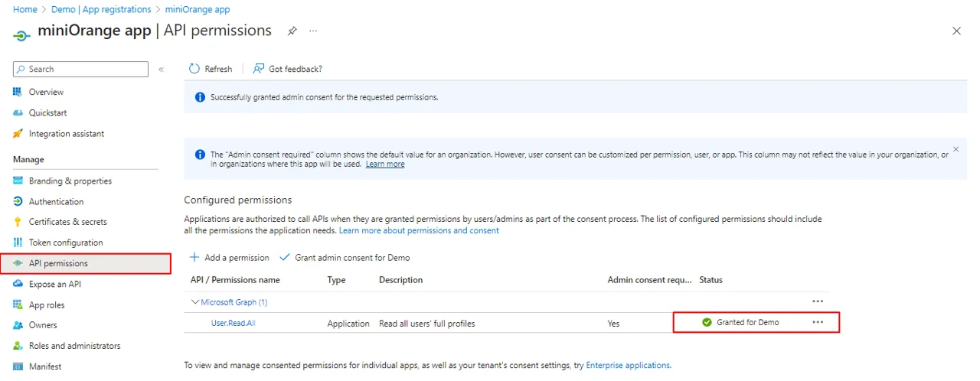980x381 pixels.
Task: Open Learn more about permissions and consent
Action: [419, 230]
